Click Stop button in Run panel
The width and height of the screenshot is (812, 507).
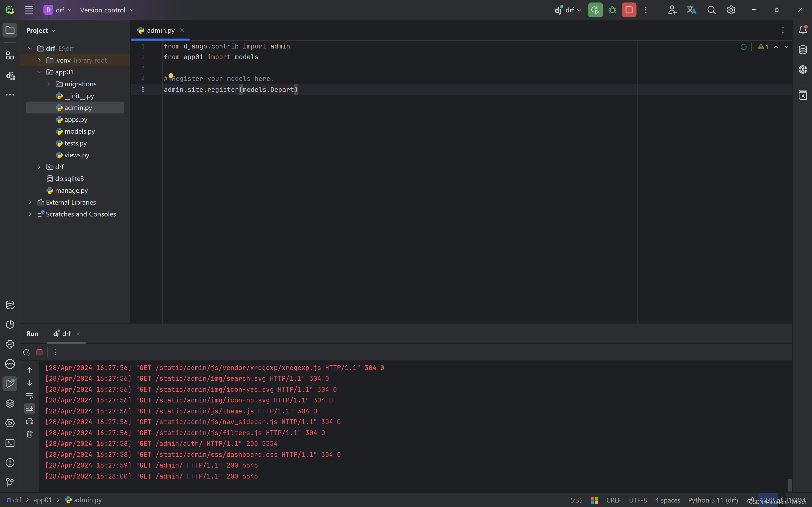pyautogui.click(x=39, y=352)
